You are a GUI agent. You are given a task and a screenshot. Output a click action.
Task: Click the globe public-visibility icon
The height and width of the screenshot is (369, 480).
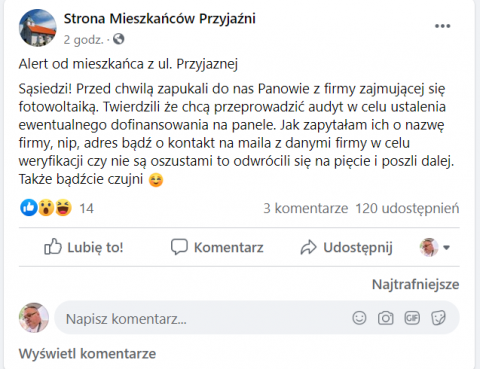point(119,39)
